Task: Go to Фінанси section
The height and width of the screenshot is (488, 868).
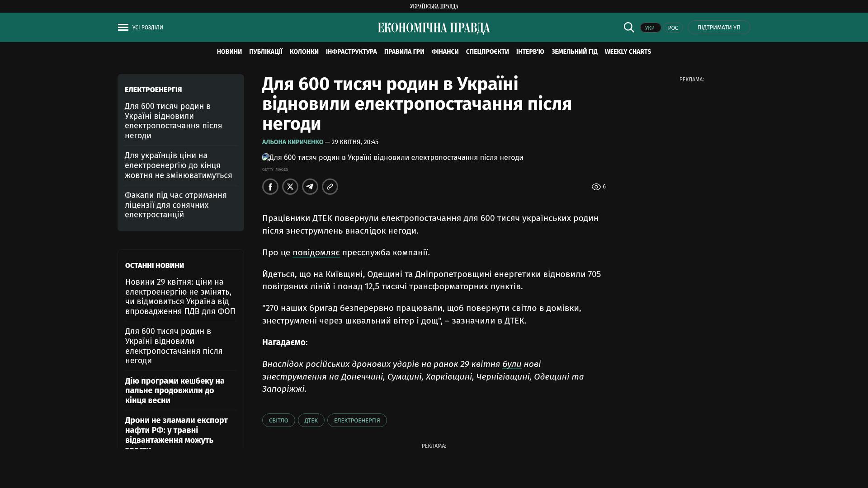Action: (445, 52)
